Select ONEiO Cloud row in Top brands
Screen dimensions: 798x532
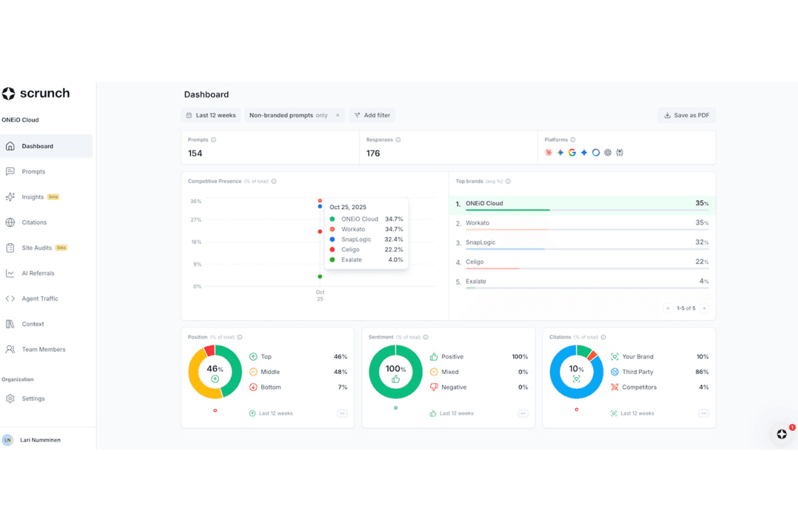point(582,204)
